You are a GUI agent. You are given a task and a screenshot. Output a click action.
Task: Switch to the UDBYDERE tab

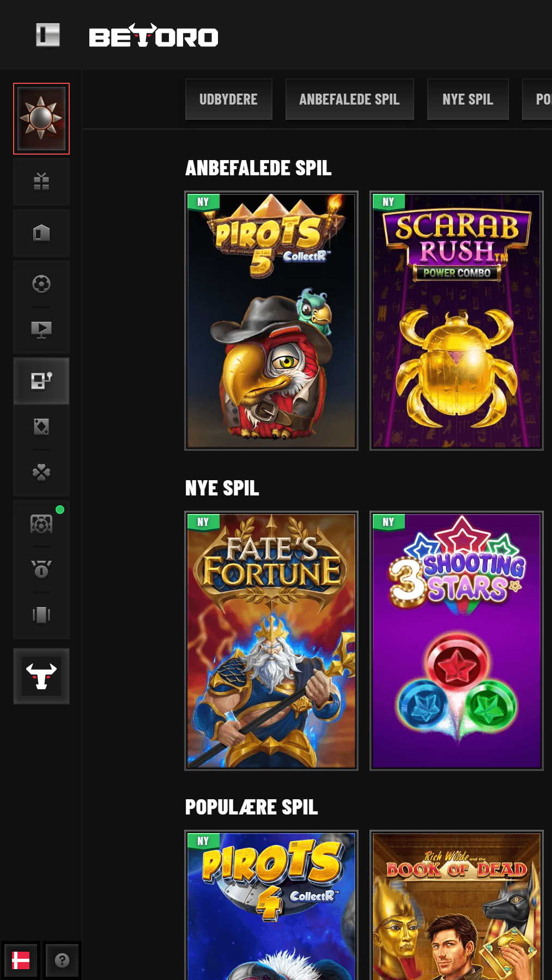point(229,99)
